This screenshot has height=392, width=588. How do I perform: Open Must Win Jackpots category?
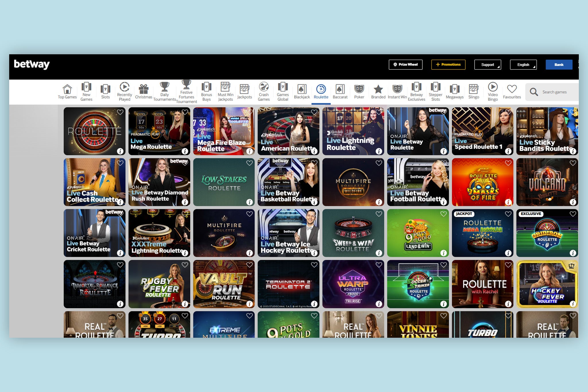click(225, 92)
